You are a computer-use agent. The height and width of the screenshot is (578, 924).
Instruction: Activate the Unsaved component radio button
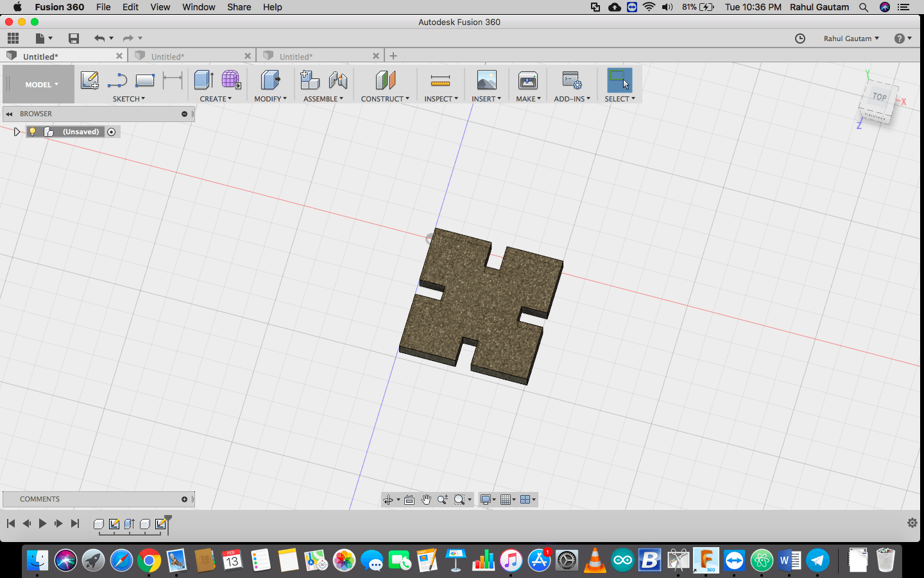tap(112, 132)
